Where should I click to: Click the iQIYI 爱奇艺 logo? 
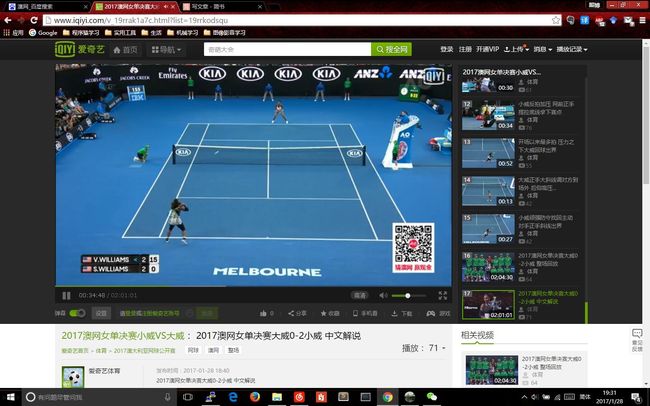click(x=80, y=49)
